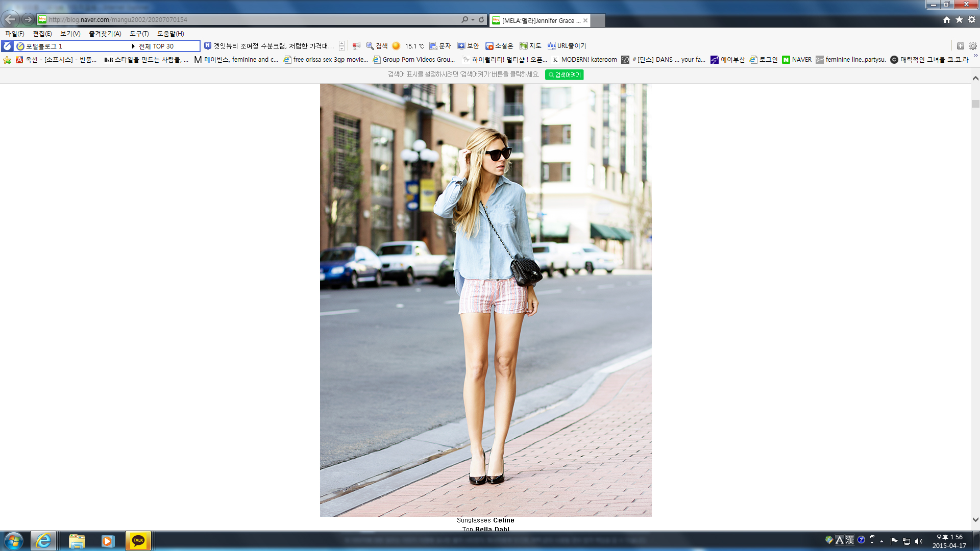The image size is (980, 551).
Task: Click the 문자 toolbar button
Action: (440, 46)
